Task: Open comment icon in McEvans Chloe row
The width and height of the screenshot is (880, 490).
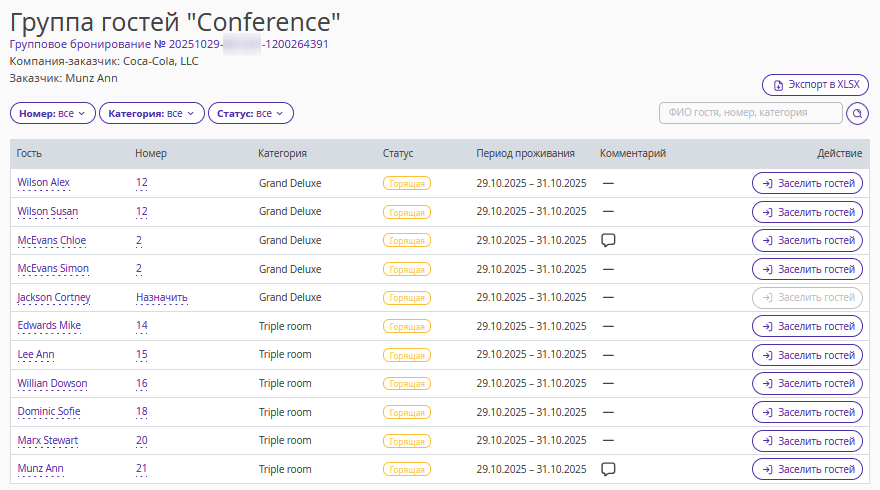Action: tap(607, 240)
